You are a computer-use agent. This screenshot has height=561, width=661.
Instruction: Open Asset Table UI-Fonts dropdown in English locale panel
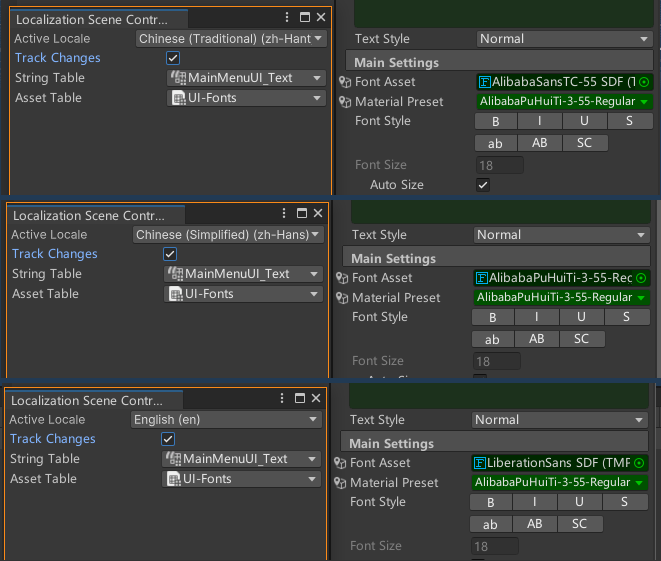(x=242, y=479)
